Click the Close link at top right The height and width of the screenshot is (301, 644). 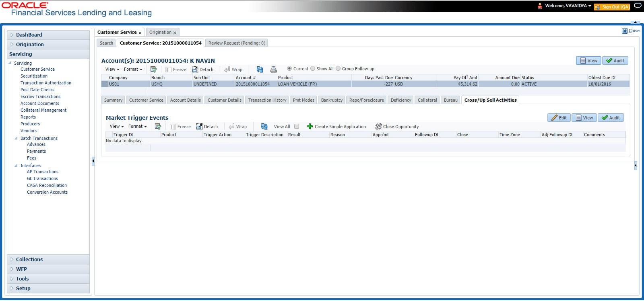pos(631,31)
